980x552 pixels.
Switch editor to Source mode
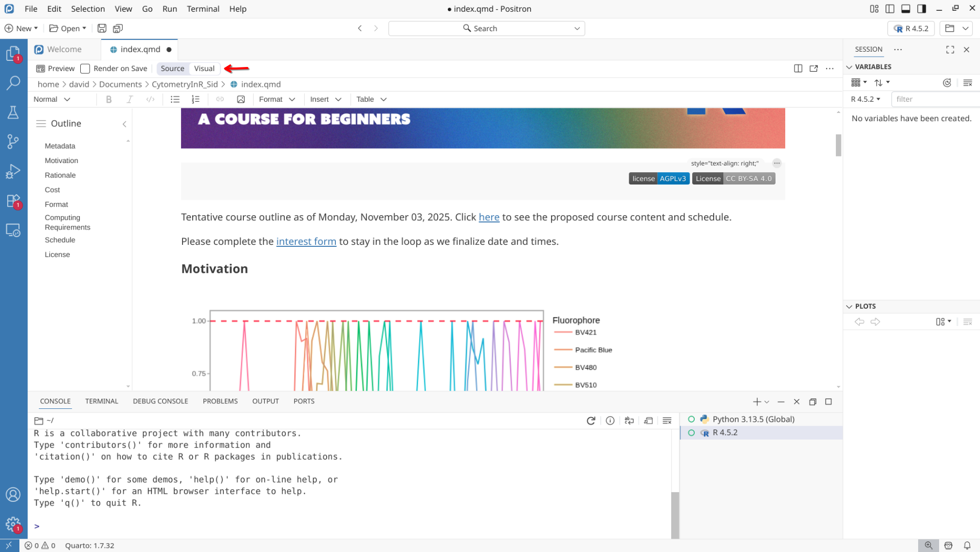click(x=172, y=68)
